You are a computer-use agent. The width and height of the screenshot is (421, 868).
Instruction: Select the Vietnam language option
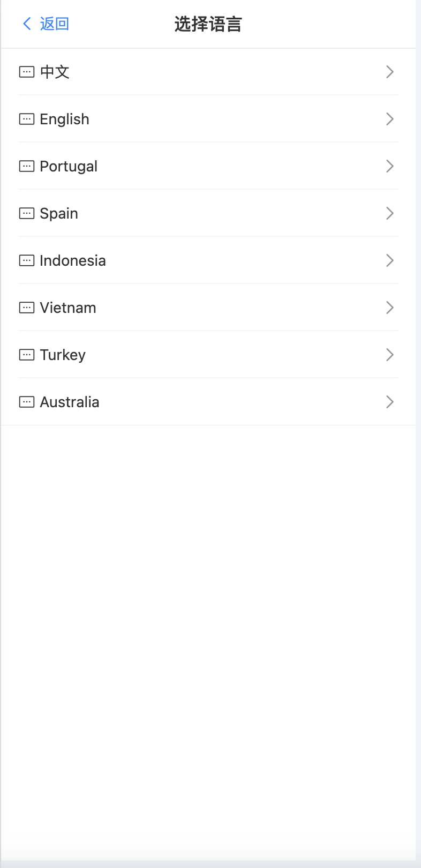pyautogui.click(x=208, y=308)
